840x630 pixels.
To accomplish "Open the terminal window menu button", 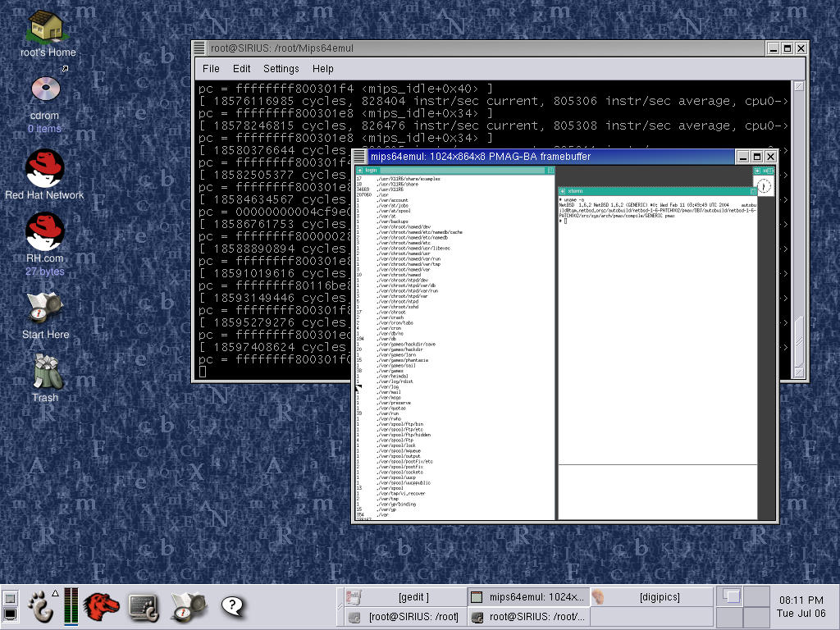I will point(201,48).
